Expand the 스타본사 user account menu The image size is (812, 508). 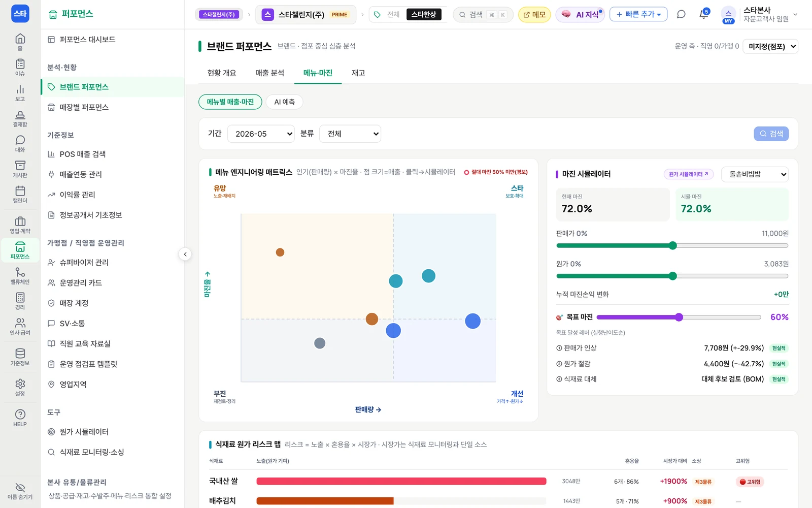[x=759, y=14]
